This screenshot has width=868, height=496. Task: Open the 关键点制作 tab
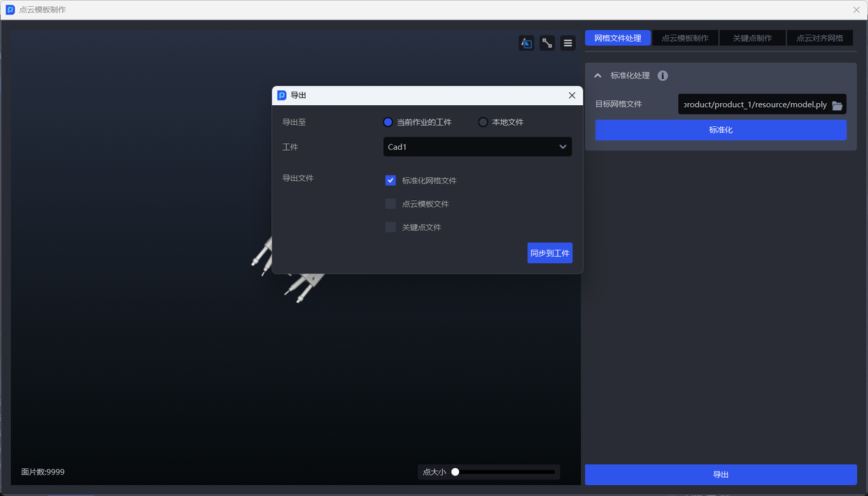point(752,39)
